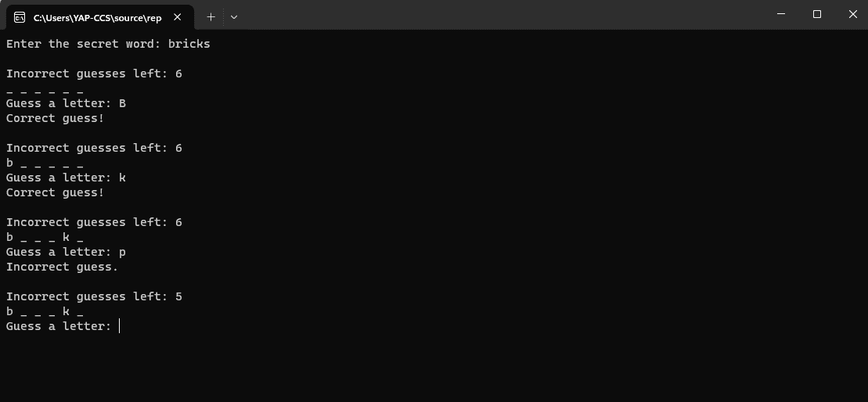Click the 'Incorrect guess.' message

[x=62, y=267]
